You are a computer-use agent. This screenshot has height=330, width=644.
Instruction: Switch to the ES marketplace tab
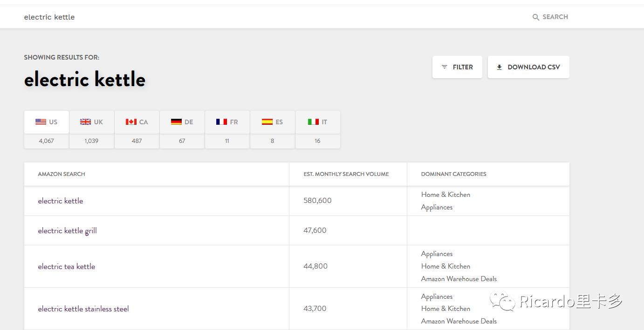tap(272, 122)
